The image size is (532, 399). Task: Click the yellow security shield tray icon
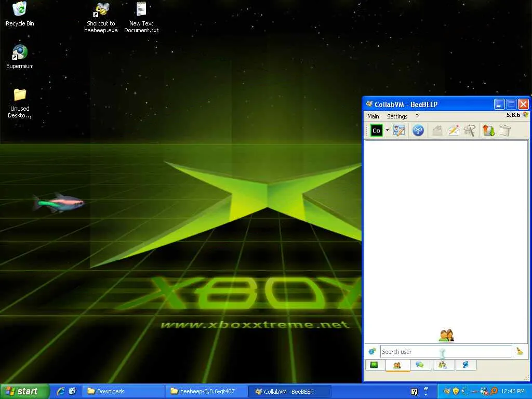coord(456,391)
